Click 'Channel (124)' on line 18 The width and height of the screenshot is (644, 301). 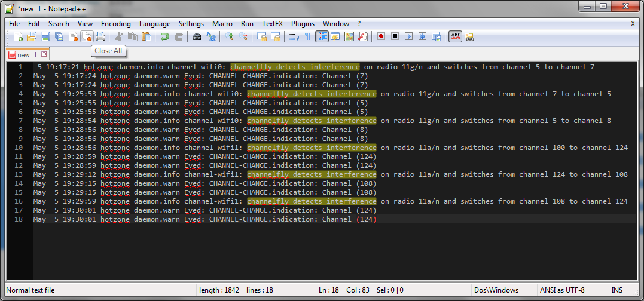pyautogui.click(x=349, y=219)
